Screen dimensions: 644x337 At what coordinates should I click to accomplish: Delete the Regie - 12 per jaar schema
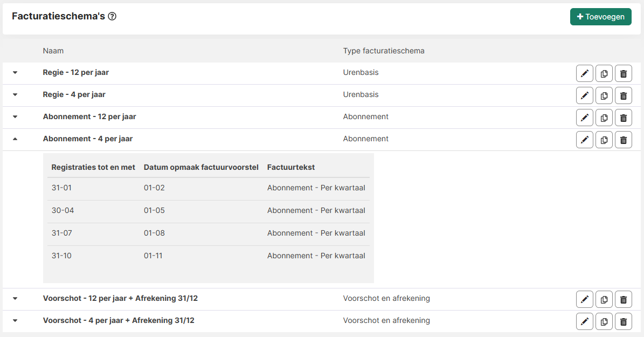coord(624,73)
